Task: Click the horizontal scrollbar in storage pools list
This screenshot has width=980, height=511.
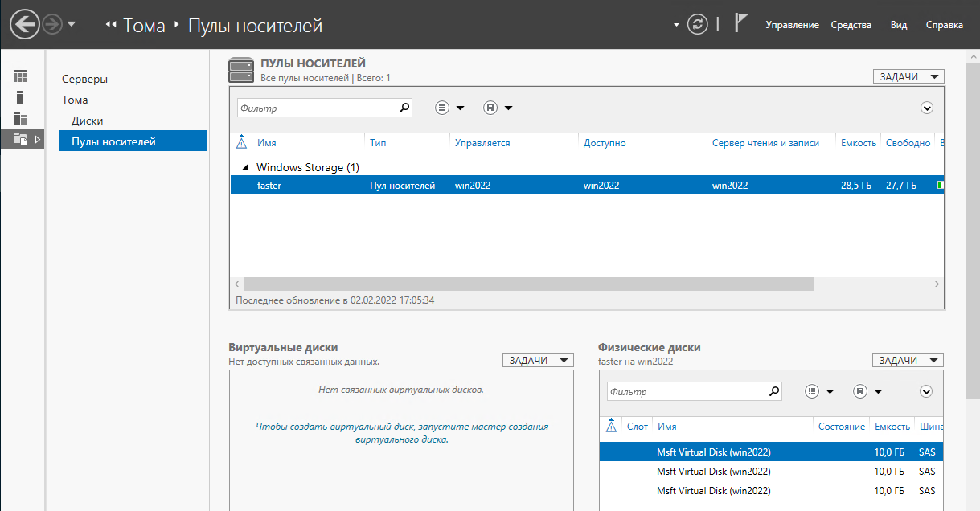Action: pyautogui.click(x=527, y=284)
